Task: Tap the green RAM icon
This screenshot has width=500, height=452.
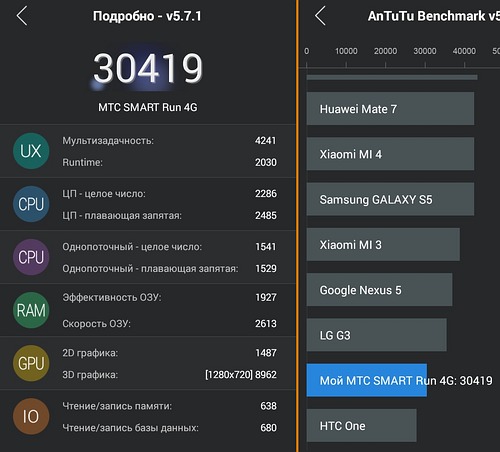Action: click(31, 310)
